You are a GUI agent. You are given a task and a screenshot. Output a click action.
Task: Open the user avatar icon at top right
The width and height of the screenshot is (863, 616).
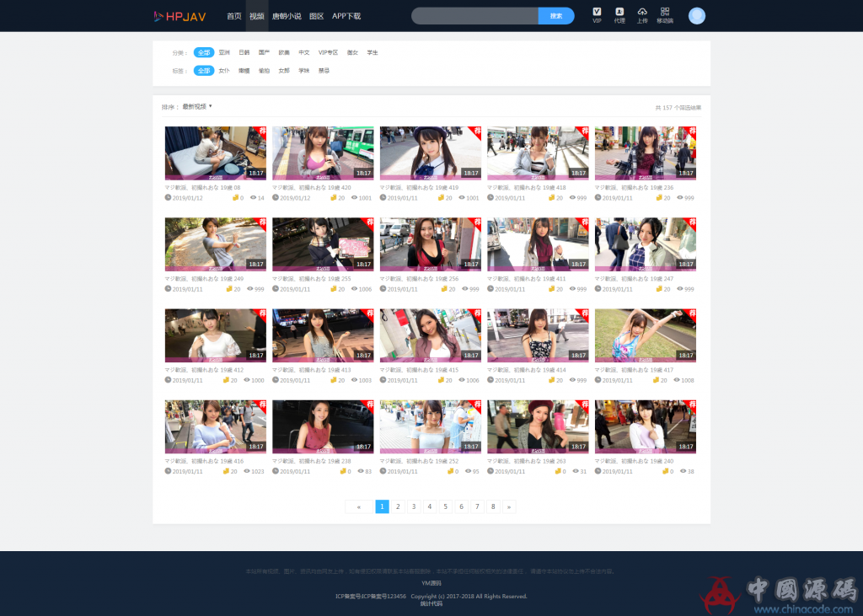click(697, 15)
